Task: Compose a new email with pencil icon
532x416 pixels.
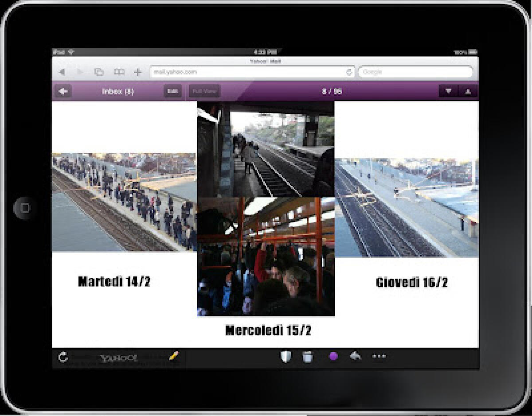Action: click(x=174, y=356)
